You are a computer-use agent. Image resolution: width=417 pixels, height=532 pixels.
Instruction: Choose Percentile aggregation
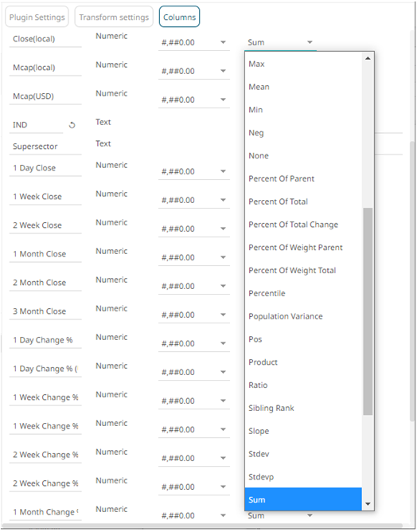pyautogui.click(x=303, y=293)
